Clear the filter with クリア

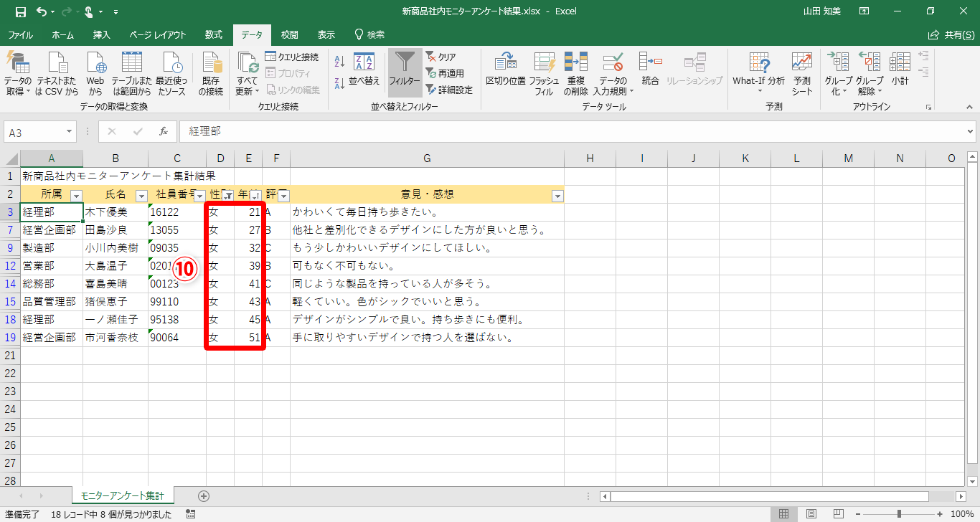pos(441,57)
